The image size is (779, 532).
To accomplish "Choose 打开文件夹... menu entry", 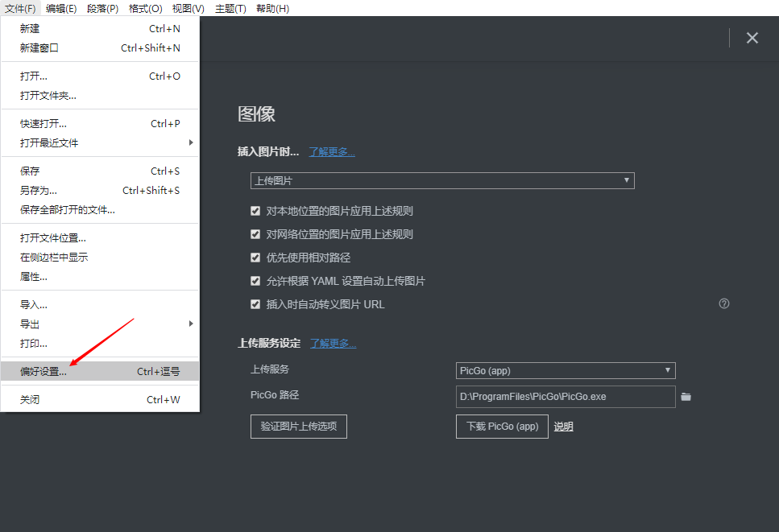I will pos(100,96).
